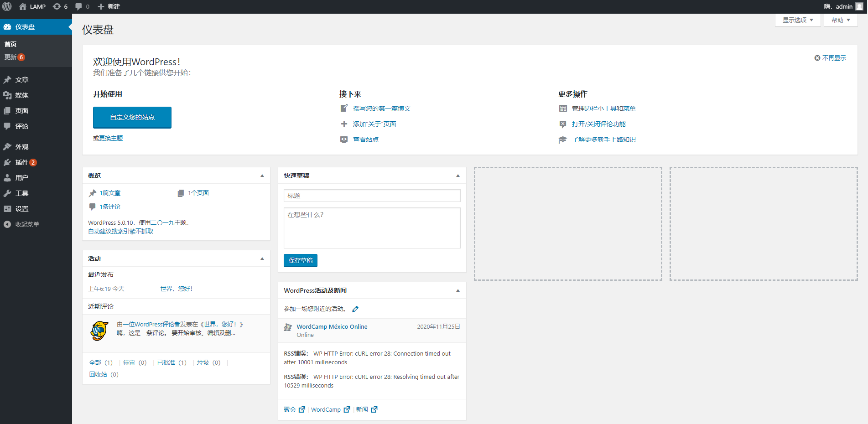The image size is (868, 424).
Task: Click the 工具 wrench icon in sidebar
Action: pos(7,193)
